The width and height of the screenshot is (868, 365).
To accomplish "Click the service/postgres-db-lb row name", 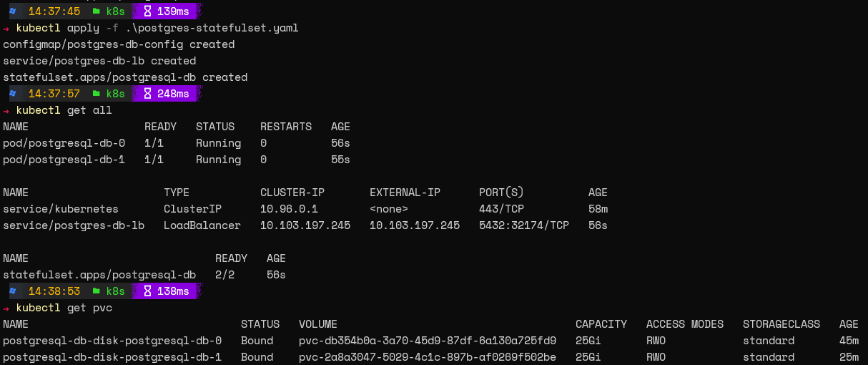I will (x=74, y=225).
